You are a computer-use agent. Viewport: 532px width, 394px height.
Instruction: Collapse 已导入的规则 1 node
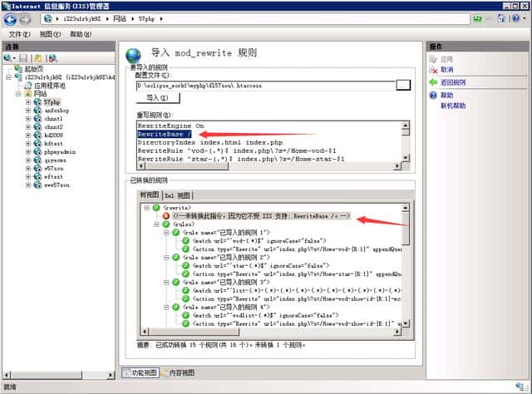(x=166, y=233)
